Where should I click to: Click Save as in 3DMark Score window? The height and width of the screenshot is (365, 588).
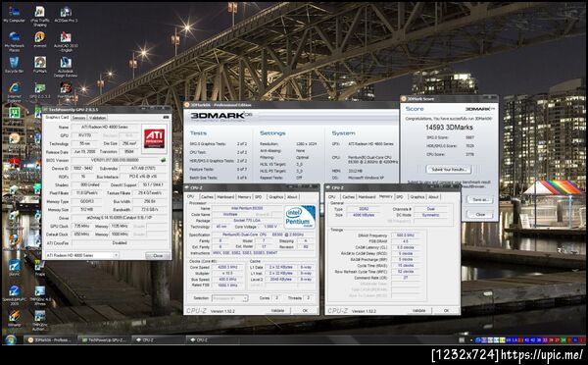(480, 200)
